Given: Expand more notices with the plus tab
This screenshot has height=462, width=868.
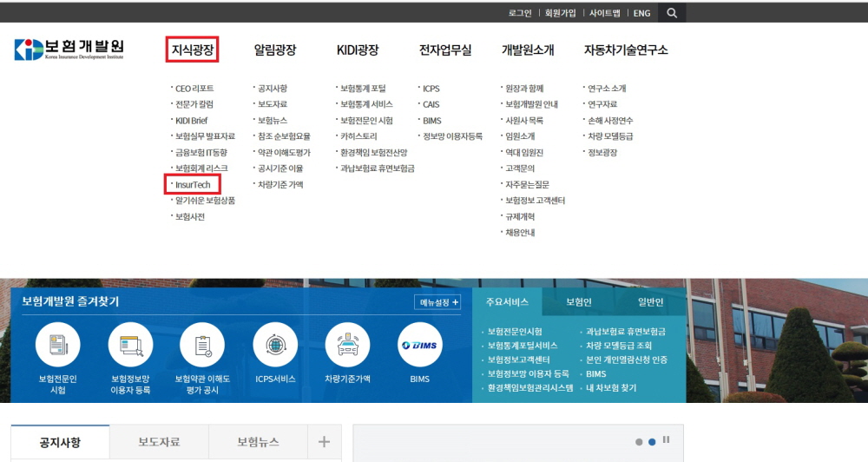Looking at the screenshot, I should [x=324, y=441].
